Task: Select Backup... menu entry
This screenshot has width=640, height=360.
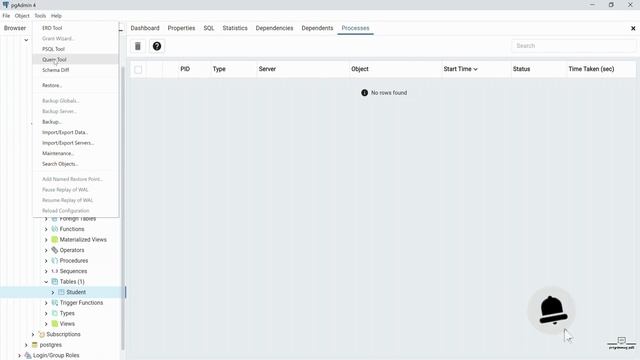Action: [76, 122]
